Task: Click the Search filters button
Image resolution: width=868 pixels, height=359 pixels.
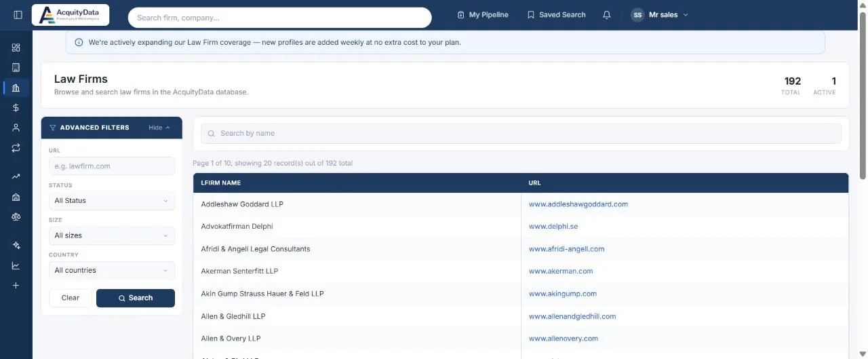Action: [x=136, y=298]
